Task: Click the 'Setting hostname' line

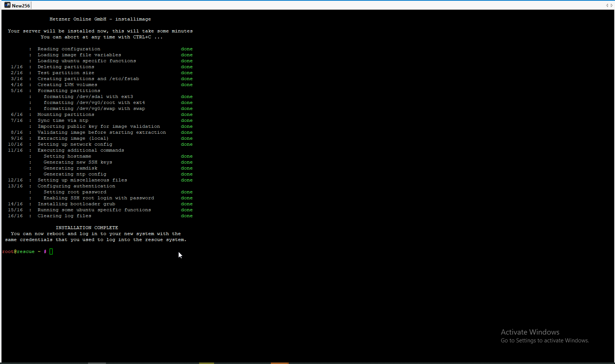Action: (68, 156)
